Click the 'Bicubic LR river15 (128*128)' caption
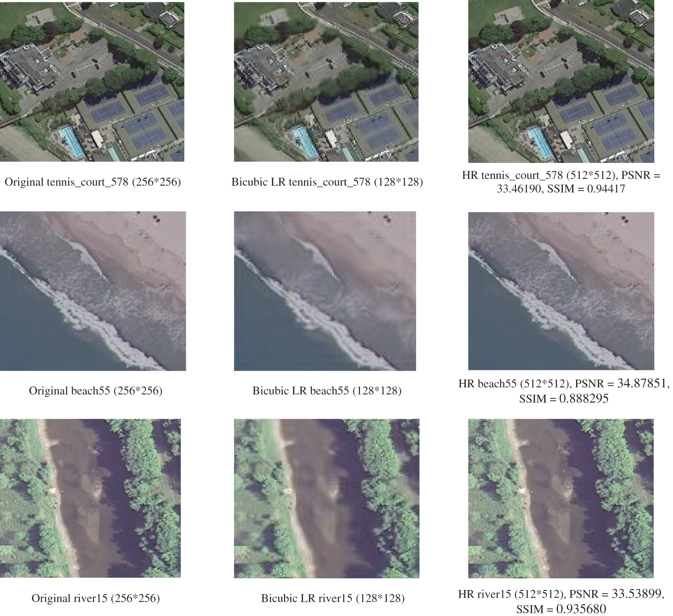The image size is (673, 616). 332,598
